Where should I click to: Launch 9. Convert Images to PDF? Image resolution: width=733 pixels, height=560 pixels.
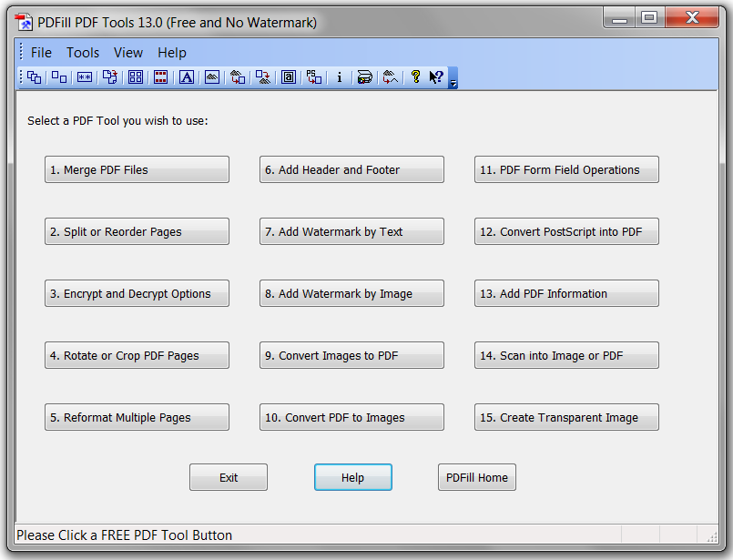click(x=351, y=355)
